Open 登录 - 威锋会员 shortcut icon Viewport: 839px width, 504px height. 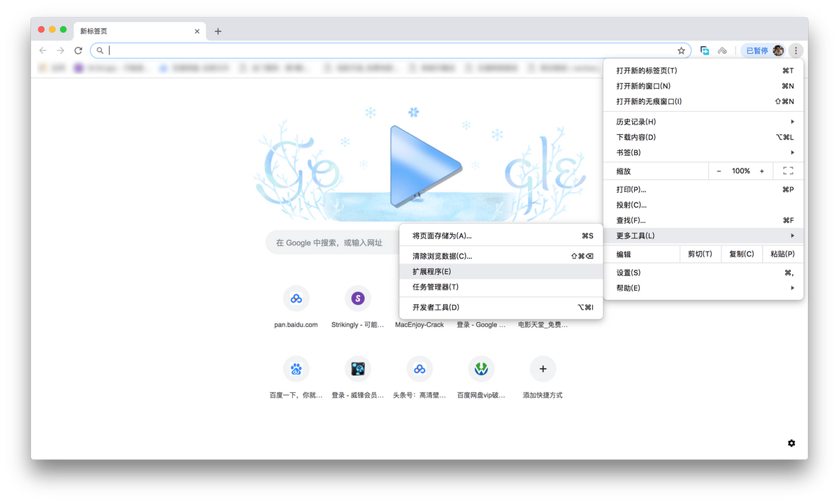358,368
